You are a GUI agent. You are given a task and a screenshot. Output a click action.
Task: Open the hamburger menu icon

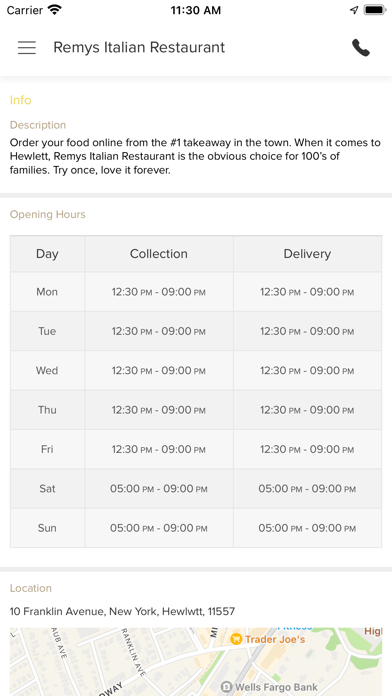[27, 47]
